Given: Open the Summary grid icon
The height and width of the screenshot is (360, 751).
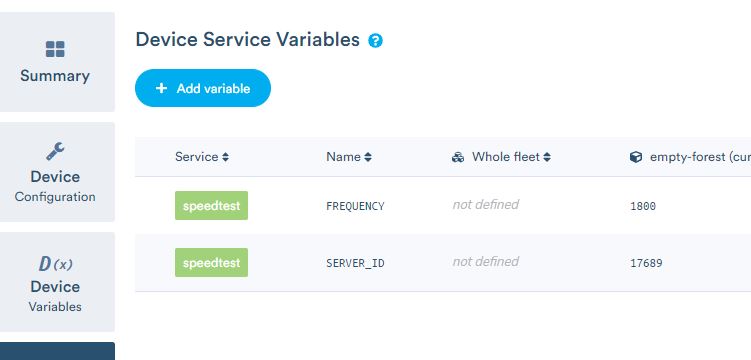Looking at the screenshot, I should pyautogui.click(x=55, y=49).
